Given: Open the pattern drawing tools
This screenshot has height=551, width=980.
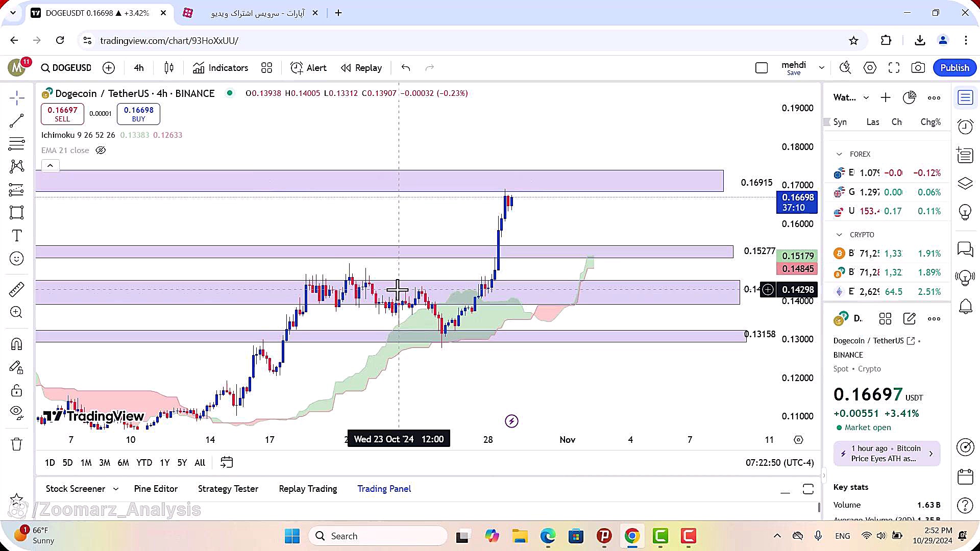Looking at the screenshot, I should [x=16, y=166].
